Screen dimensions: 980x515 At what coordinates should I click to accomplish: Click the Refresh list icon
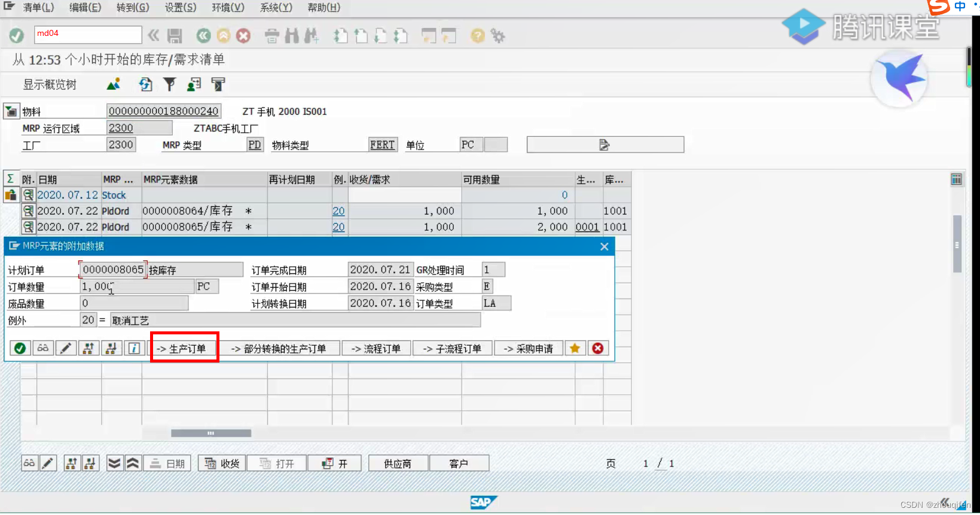coord(145,84)
